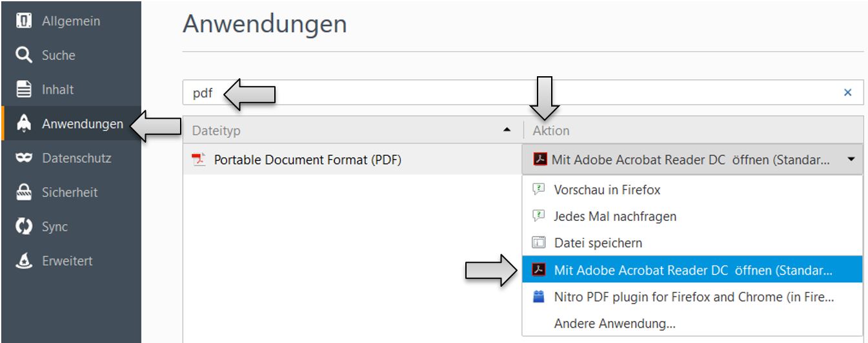Viewport: 868px width, 343px height.
Task: Click the Suche magnifier icon
Action: [x=24, y=56]
